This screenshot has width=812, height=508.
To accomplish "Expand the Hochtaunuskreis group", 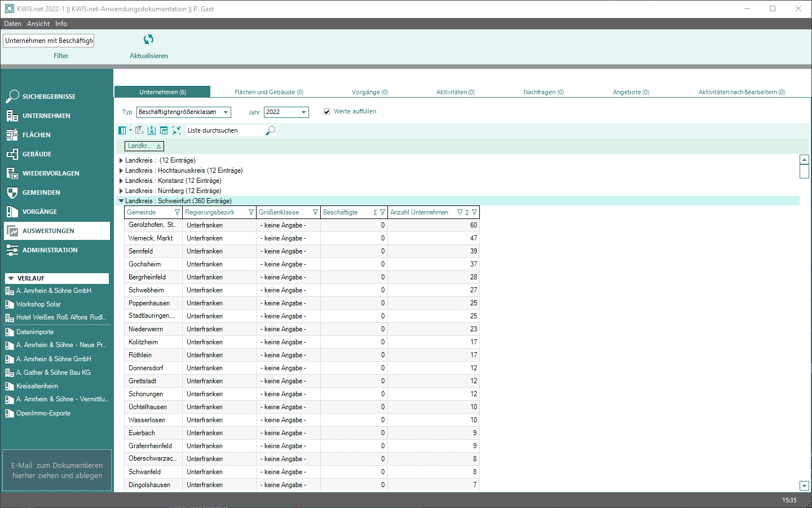I will point(121,170).
